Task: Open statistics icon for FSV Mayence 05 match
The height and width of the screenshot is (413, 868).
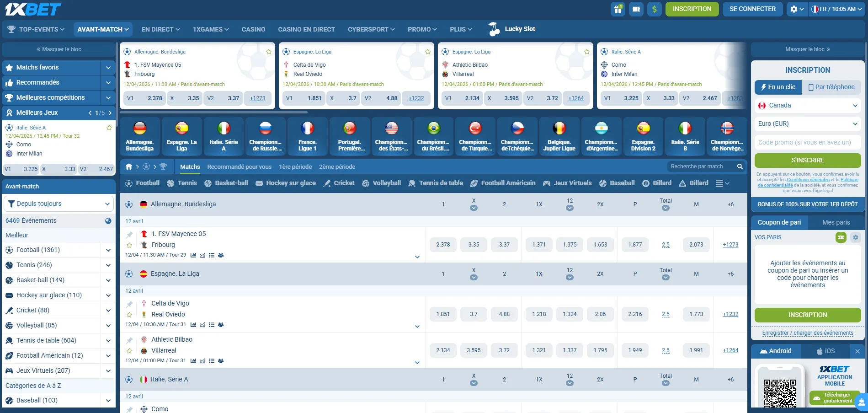Action: [193, 255]
